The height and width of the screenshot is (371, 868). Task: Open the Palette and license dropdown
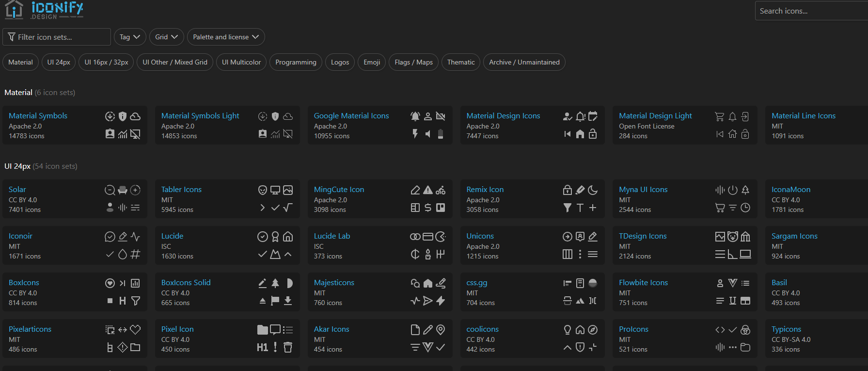226,37
